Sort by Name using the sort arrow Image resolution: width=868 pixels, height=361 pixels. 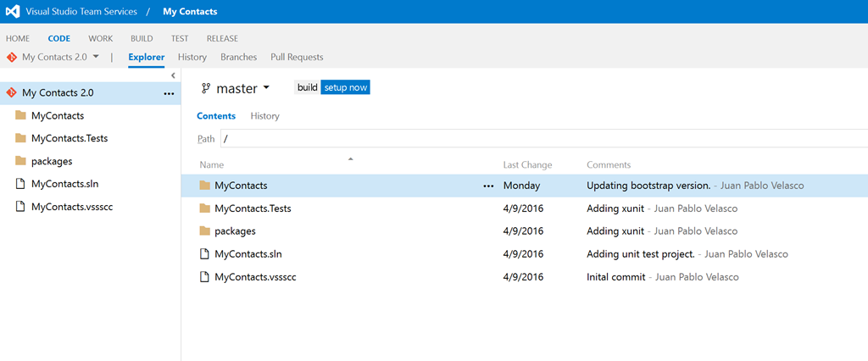(350, 159)
